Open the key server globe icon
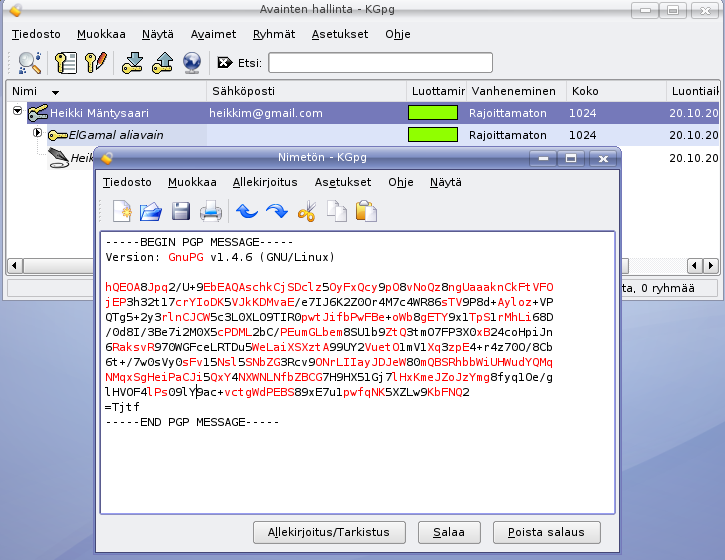Viewport: 725px width, 560px height. pyautogui.click(x=192, y=63)
